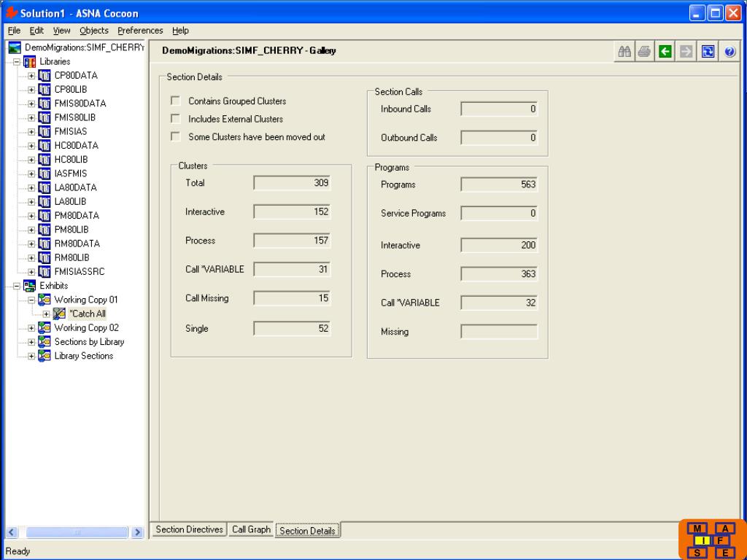Screen dimensions: 747x560
Task: Collapse the Exhibits tree node
Action: coord(17,286)
